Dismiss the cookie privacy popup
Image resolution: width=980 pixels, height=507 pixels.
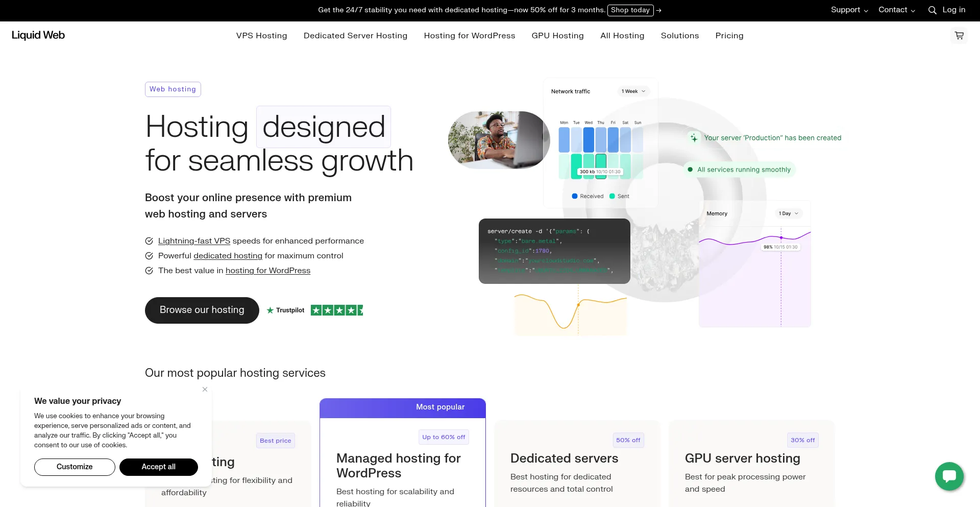205,389
